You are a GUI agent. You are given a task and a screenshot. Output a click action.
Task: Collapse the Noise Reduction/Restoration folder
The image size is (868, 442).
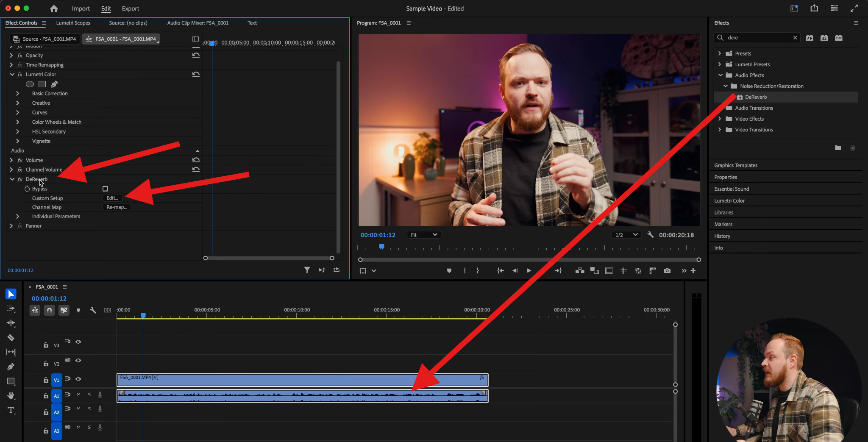click(x=726, y=86)
